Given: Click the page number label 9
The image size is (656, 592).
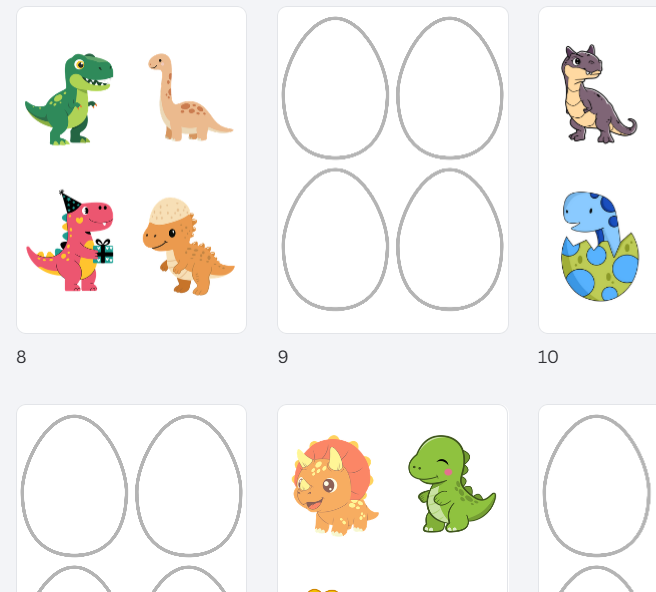Looking at the screenshot, I should pos(283,357).
